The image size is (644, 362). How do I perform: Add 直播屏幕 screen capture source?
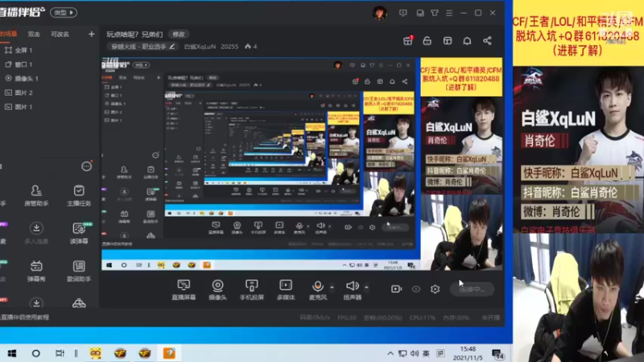click(184, 290)
